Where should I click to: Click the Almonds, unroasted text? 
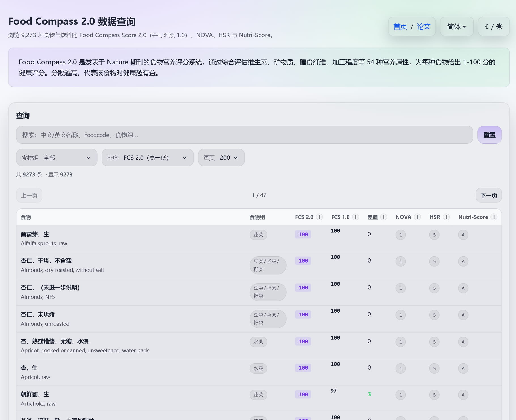click(45, 324)
